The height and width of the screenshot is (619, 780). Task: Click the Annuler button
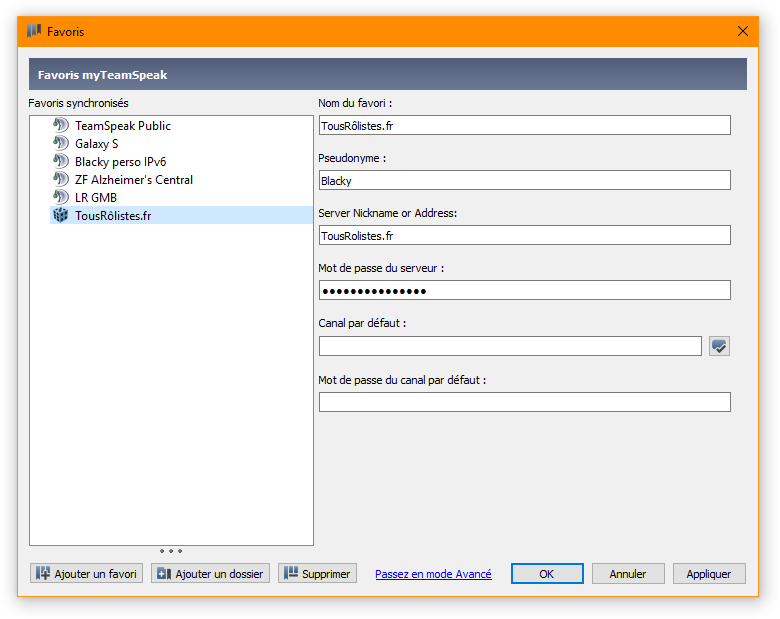tap(628, 574)
